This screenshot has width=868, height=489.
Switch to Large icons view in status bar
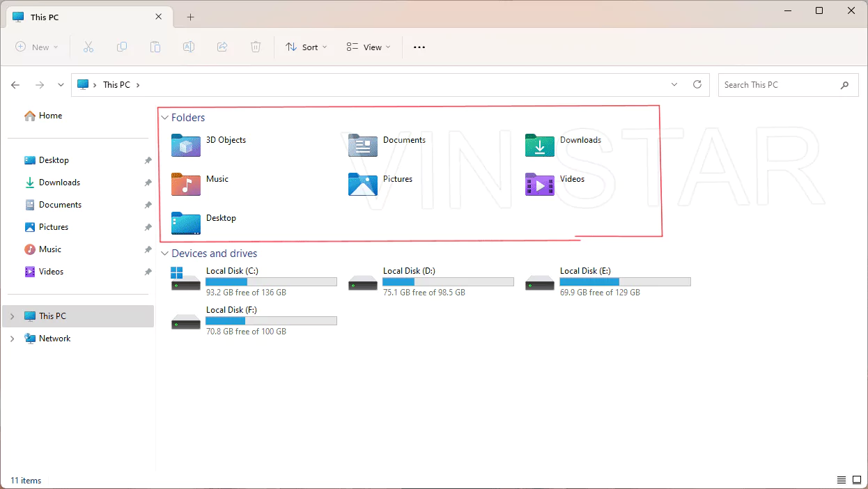click(x=856, y=480)
